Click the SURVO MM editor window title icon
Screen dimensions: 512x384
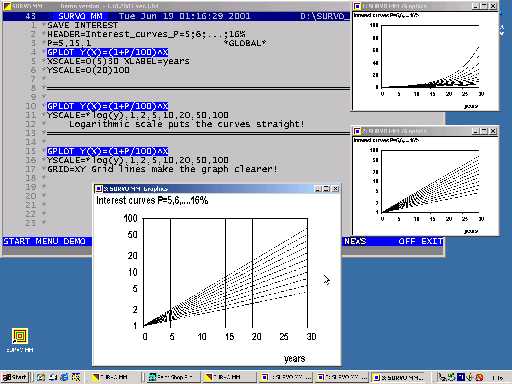point(7,6)
